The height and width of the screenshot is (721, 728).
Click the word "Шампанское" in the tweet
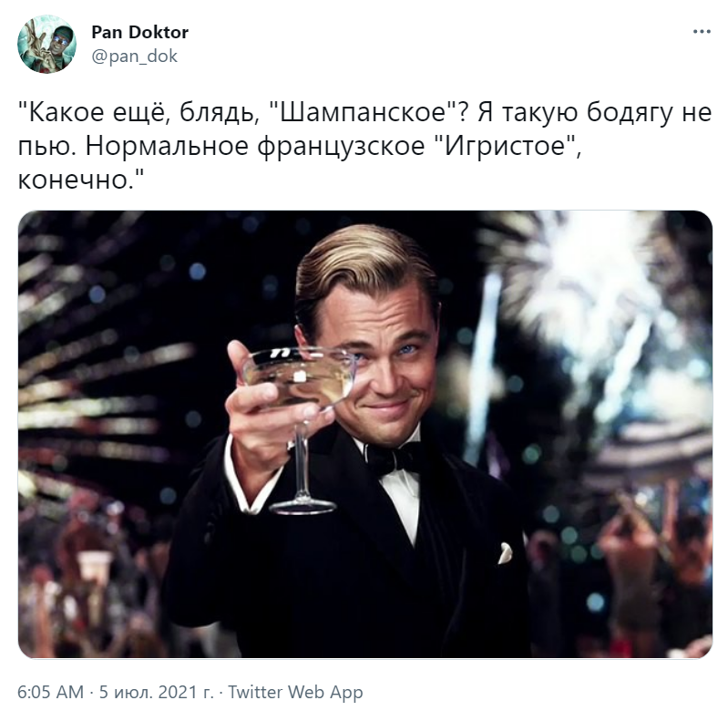click(364, 113)
